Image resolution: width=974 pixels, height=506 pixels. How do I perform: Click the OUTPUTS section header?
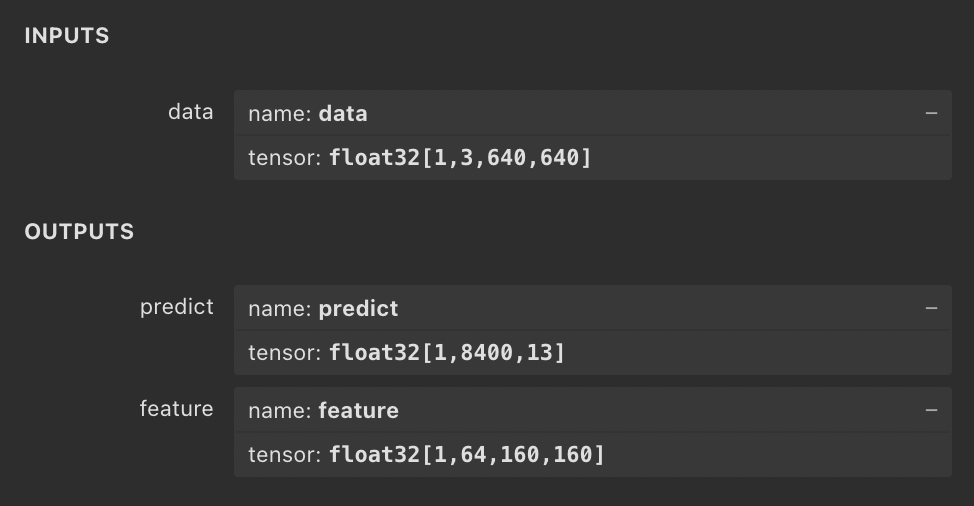pyautogui.click(x=79, y=231)
